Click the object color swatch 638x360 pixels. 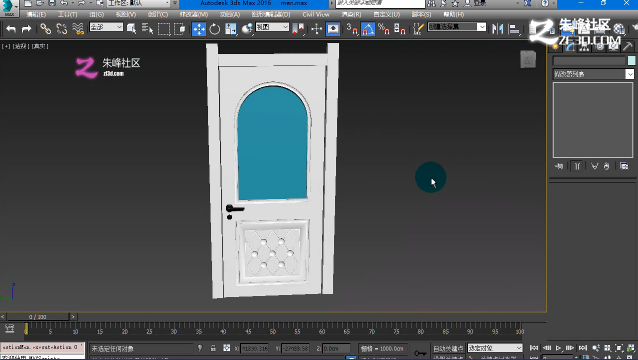pos(631,61)
